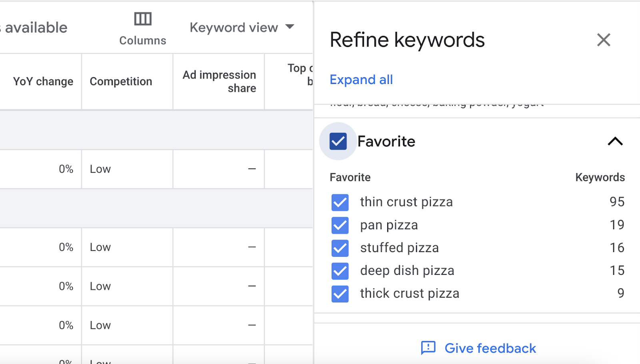Click the Keyword view dropdown caret
This screenshot has height=364, width=640.
(291, 27)
